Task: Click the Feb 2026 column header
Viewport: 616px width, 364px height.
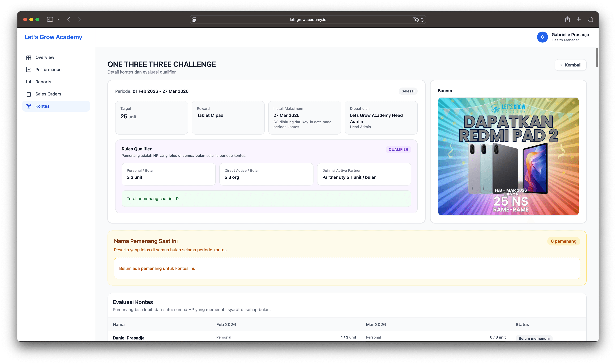Action: click(226, 325)
